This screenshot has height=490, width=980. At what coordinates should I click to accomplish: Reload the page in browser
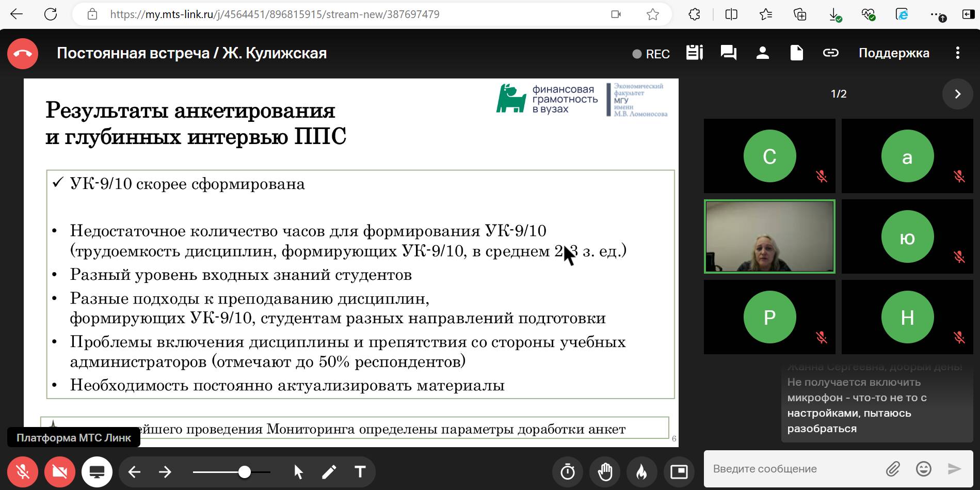[x=51, y=14]
